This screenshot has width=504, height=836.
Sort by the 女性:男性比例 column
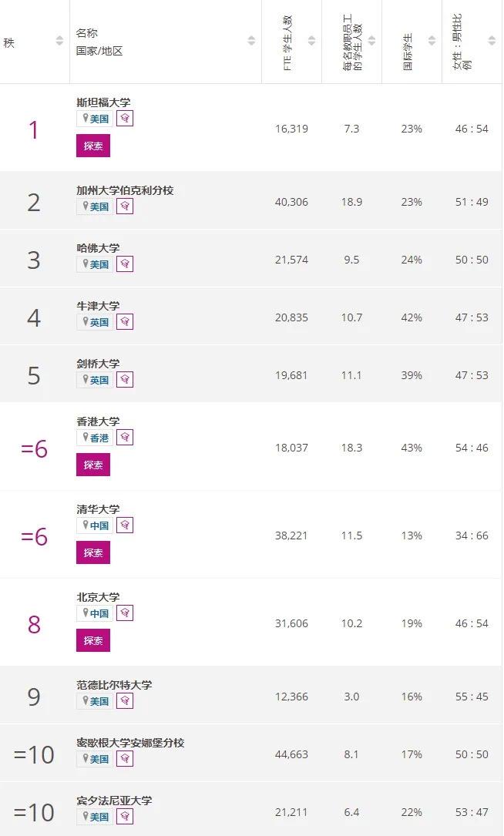492,42
